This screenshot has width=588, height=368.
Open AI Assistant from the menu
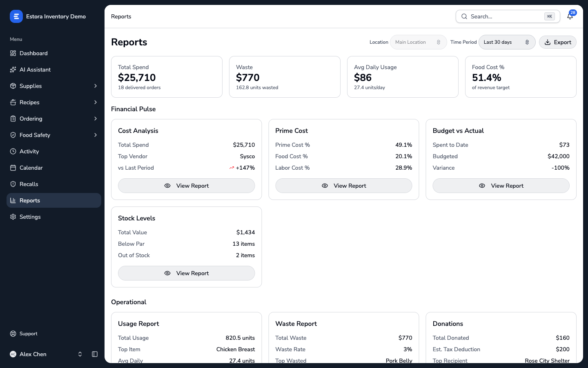click(54, 70)
